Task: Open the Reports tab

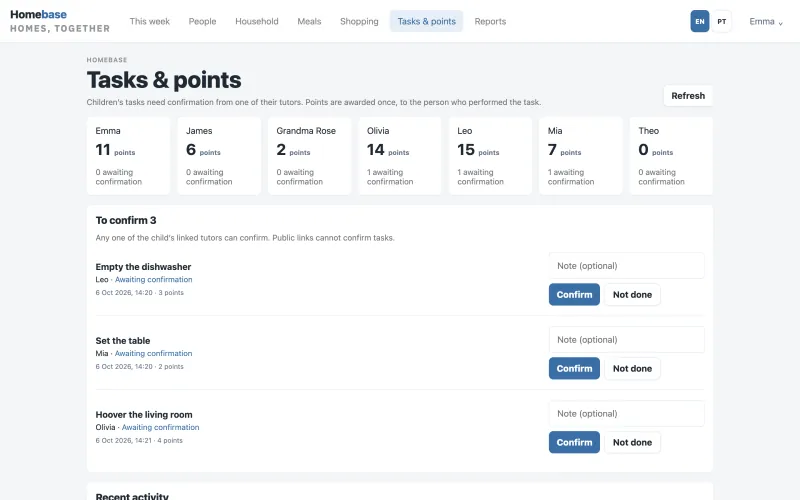Action: pyautogui.click(x=490, y=21)
